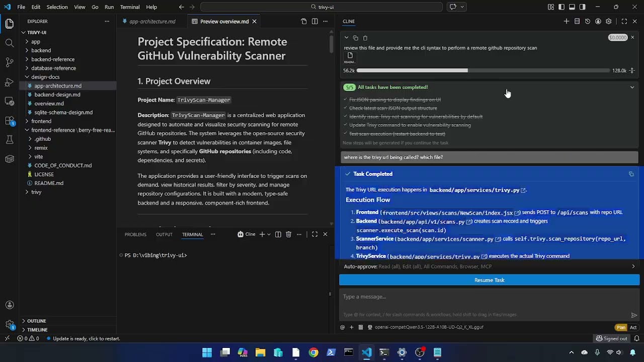Expand the Auto-approve settings
The image size is (644, 362).
point(633,266)
